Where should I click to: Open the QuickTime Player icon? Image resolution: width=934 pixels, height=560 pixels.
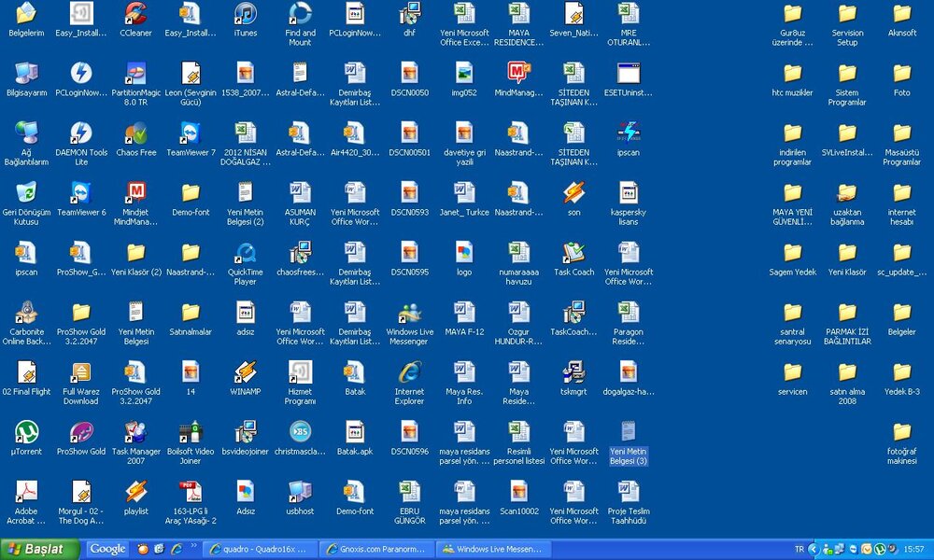(x=245, y=253)
